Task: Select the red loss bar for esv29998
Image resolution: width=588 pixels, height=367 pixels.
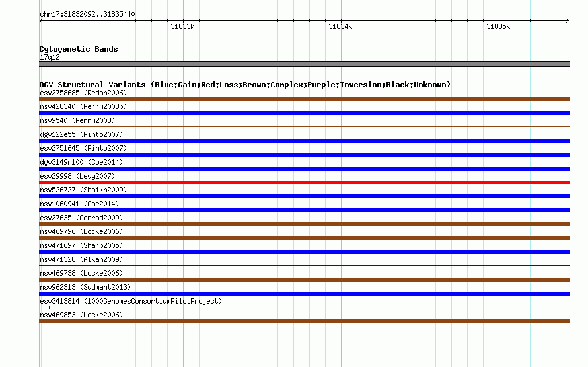Action: tap(304, 183)
